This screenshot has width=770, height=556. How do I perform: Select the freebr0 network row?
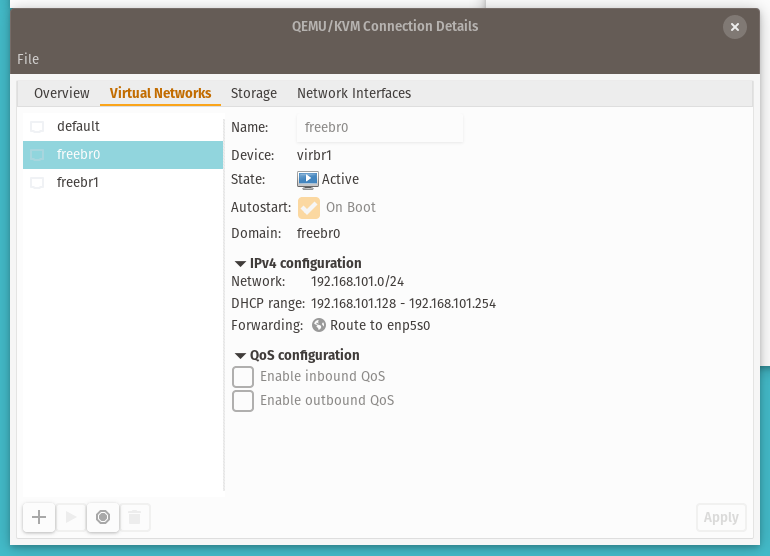coord(123,155)
